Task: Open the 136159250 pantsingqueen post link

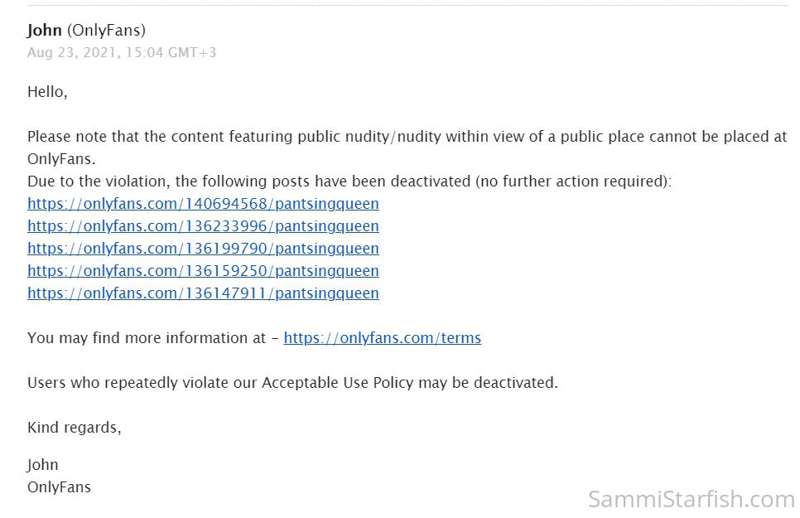Action: click(203, 271)
